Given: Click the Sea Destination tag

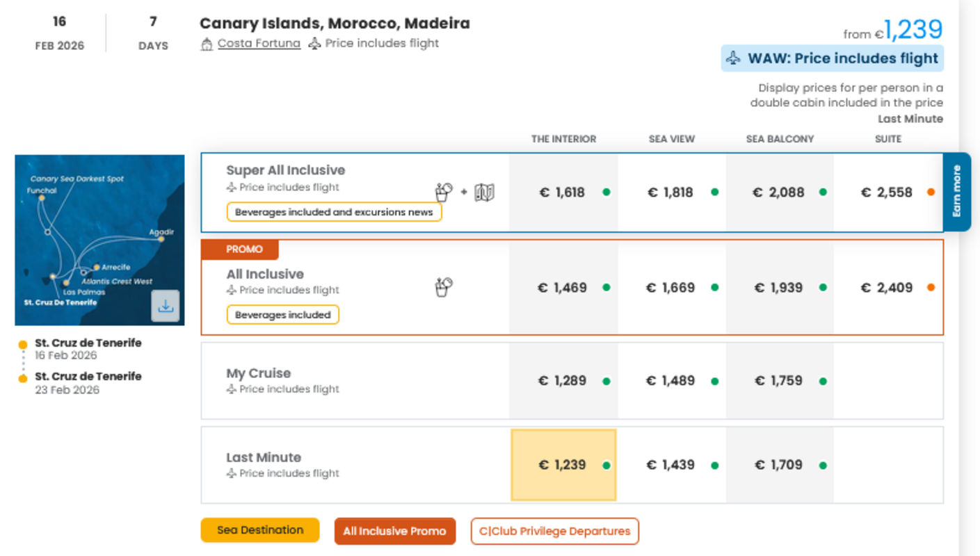Looking at the screenshot, I should (x=260, y=530).
